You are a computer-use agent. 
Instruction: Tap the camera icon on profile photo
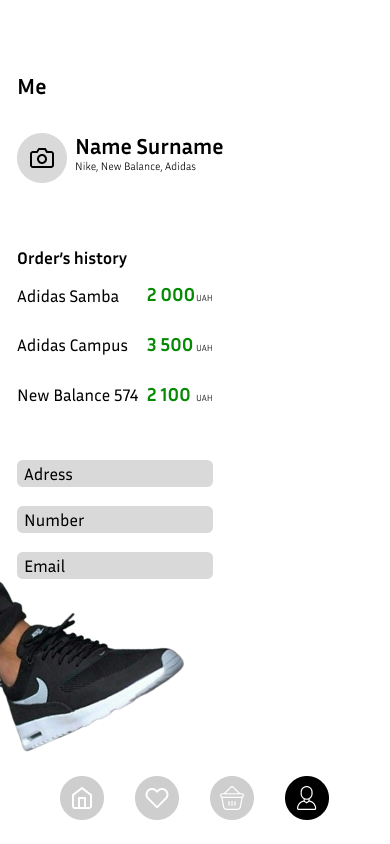(x=42, y=158)
